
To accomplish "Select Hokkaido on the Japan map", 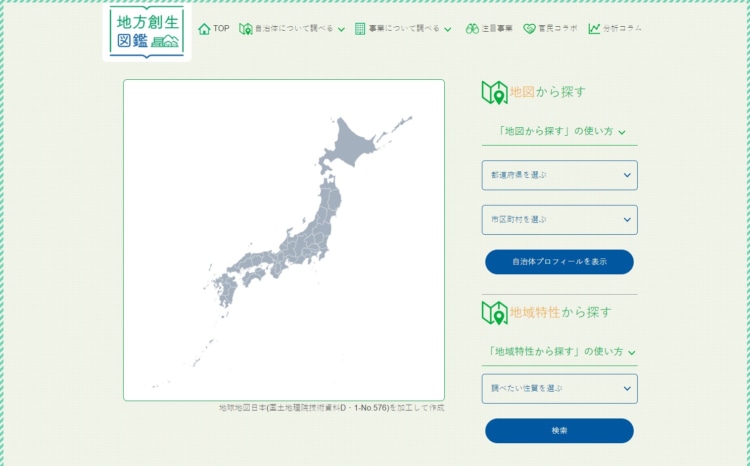I will (353, 144).
